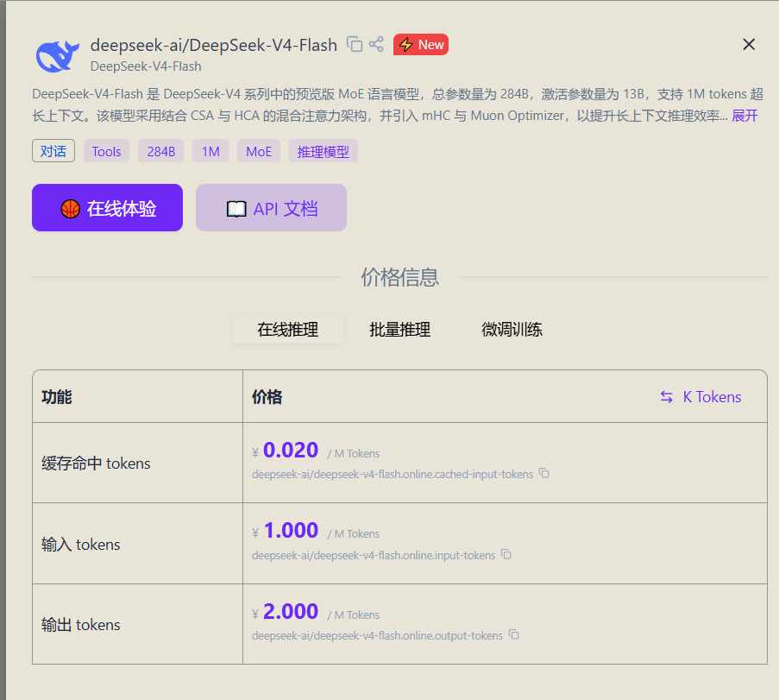Select the Tools tag
The image size is (779, 700).
[x=106, y=151]
